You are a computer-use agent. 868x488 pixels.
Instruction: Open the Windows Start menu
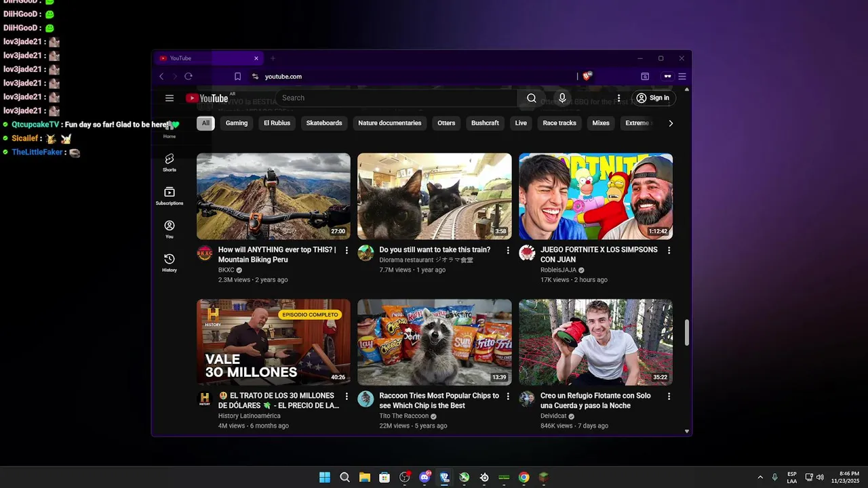coord(325,477)
